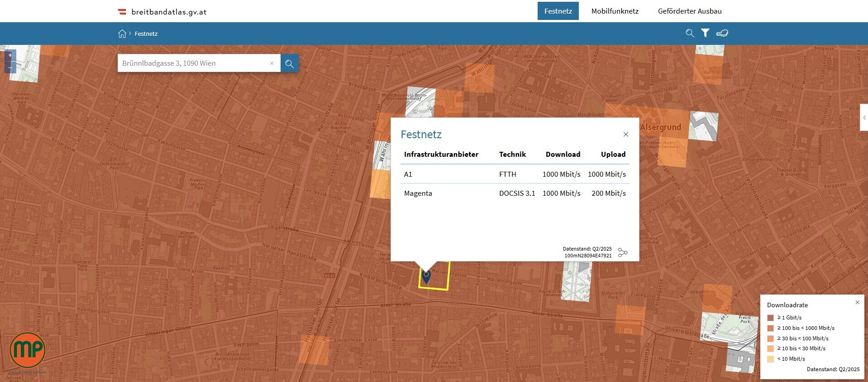Click the Austria map outline icon
The image size is (868, 382).
click(x=722, y=33)
